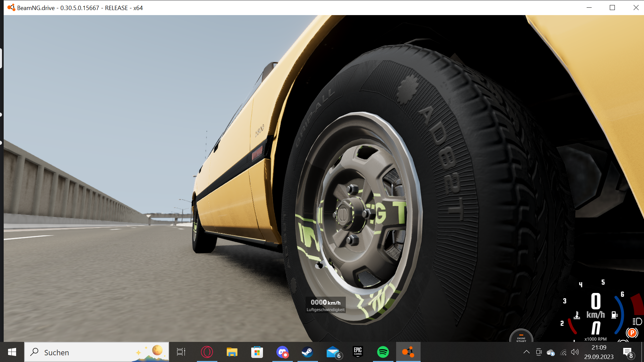Click the Luftgeschwindigkeit airspeed readout
644x362 pixels.
click(325, 305)
